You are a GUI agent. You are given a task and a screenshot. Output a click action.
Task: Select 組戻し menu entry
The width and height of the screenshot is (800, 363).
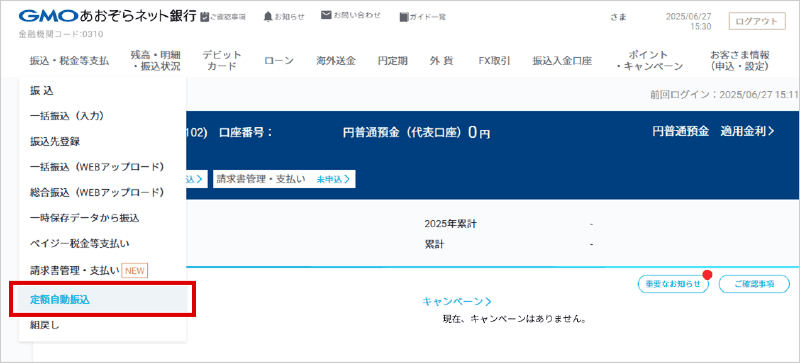[x=103, y=324]
